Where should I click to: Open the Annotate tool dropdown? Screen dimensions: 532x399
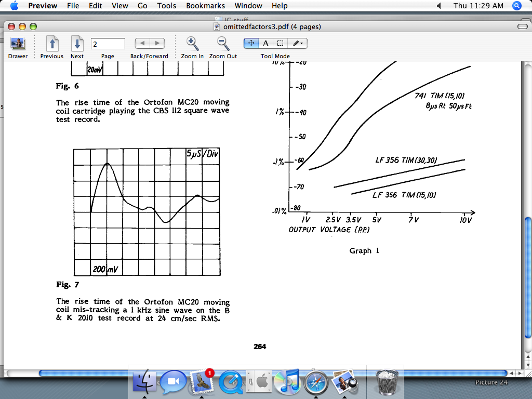298,43
